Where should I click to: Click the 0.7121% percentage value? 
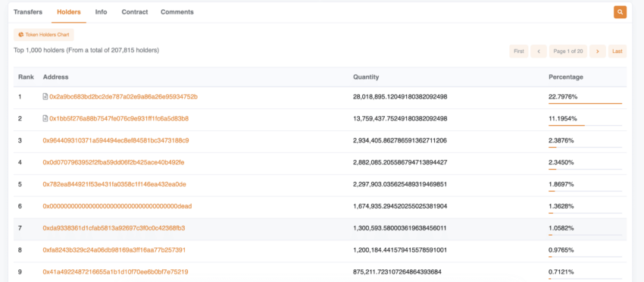click(561, 271)
